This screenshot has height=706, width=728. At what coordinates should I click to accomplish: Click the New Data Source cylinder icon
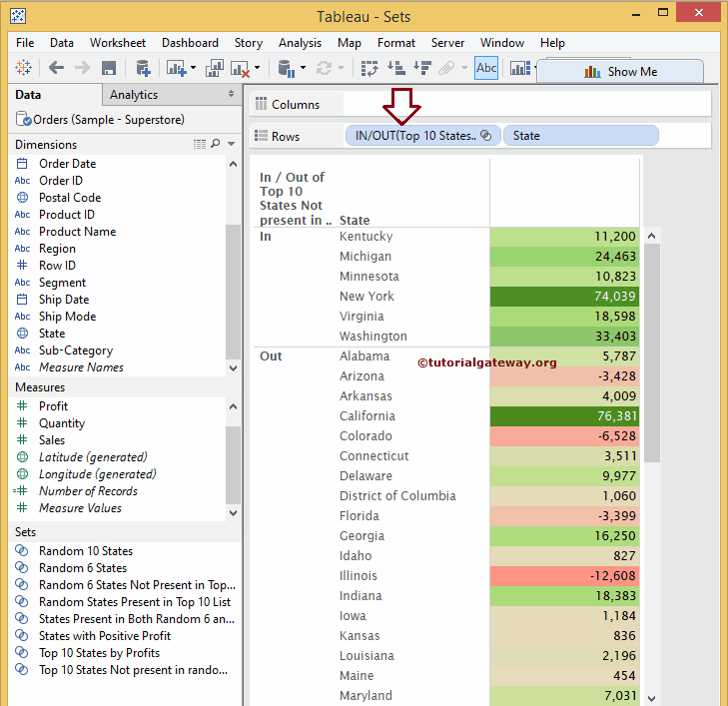point(143,68)
